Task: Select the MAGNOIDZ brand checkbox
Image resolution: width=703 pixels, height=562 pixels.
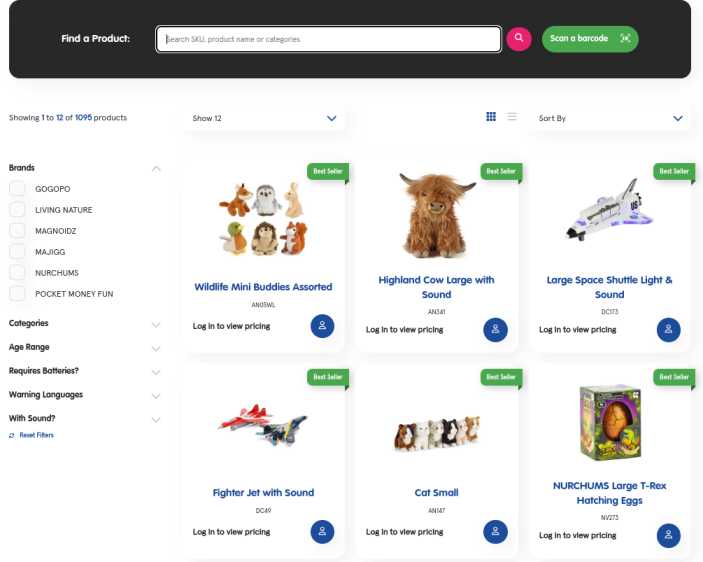Action: pos(17,231)
